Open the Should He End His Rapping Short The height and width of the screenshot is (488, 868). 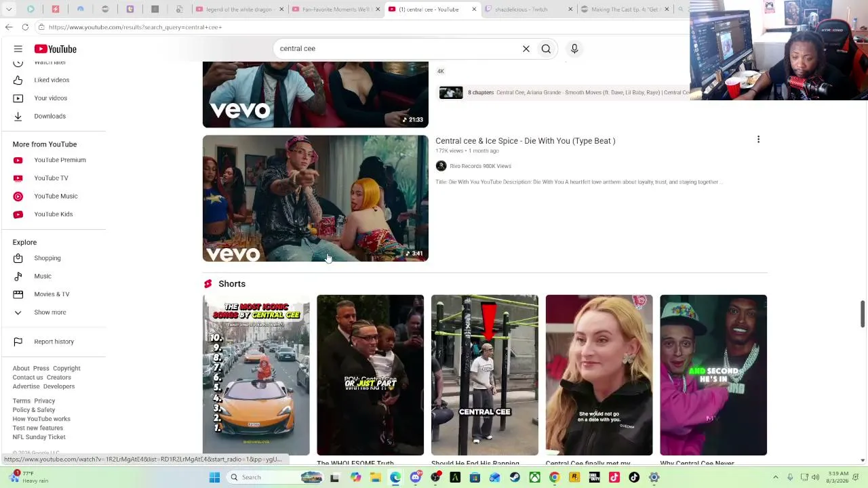pos(484,375)
